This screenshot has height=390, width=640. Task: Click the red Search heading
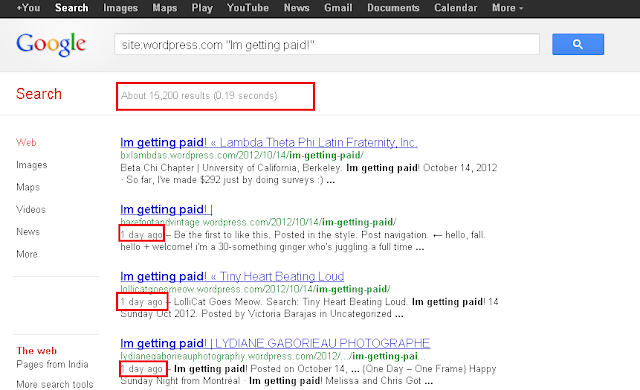(x=39, y=94)
